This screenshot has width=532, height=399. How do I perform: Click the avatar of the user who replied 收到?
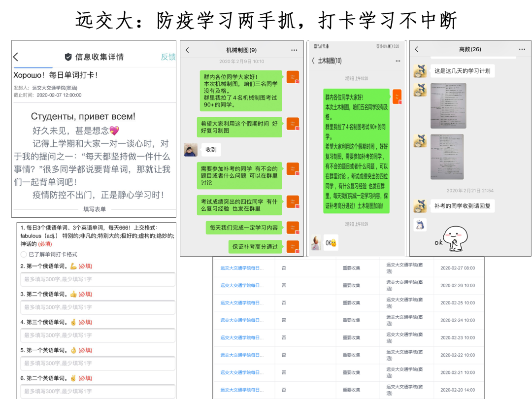191,150
